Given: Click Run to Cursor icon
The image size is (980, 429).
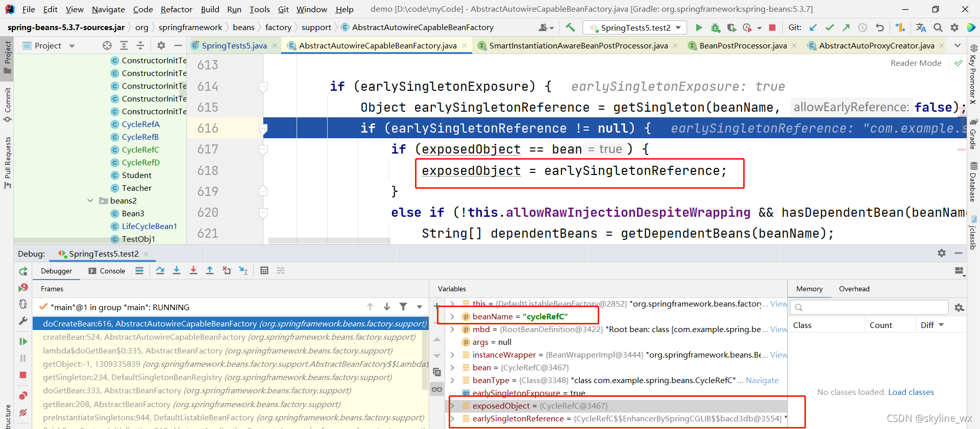Looking at the screenshot, I should coord(243,270).
